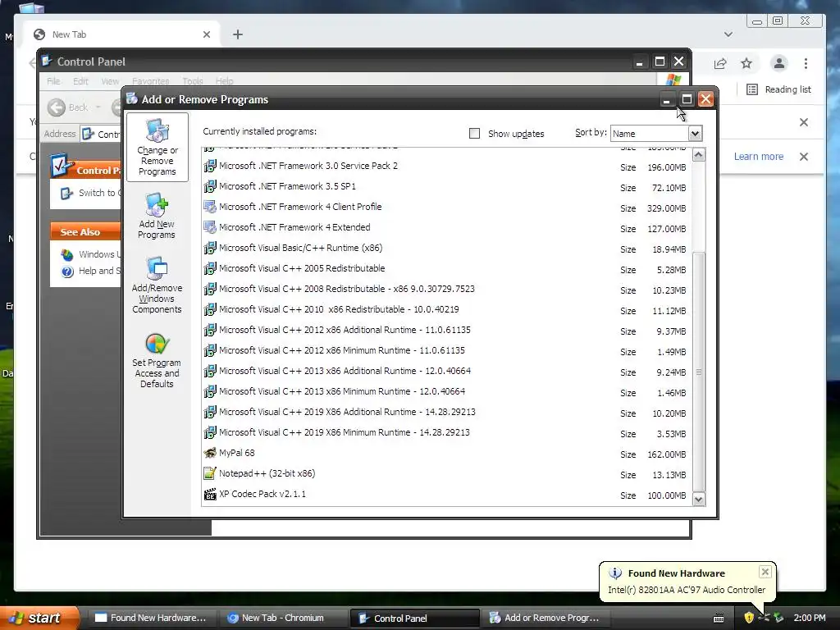Select Visual C++ 2013 x86 Minimum Runtime entry
The image size is (840, 630).
click(x=447, y=391)
